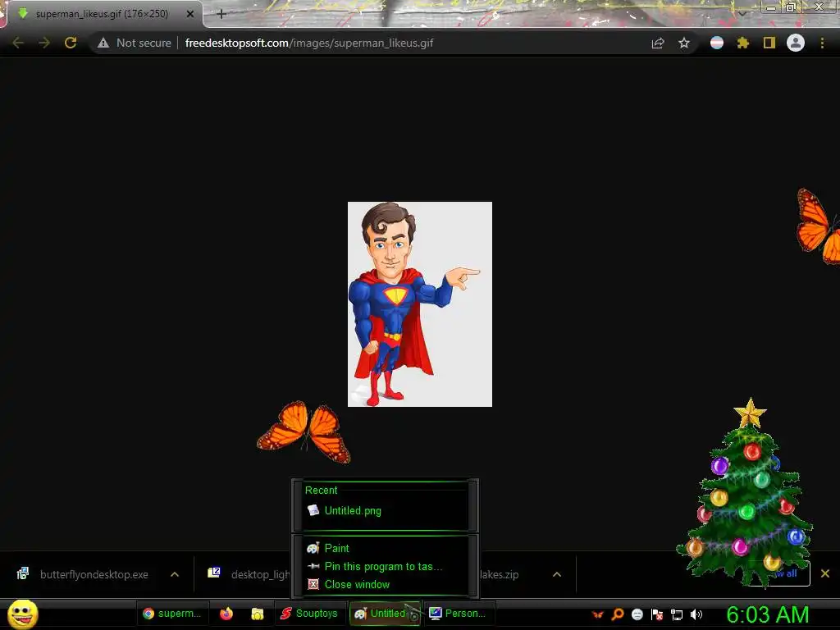Open a new browser tab

(221, 14)
